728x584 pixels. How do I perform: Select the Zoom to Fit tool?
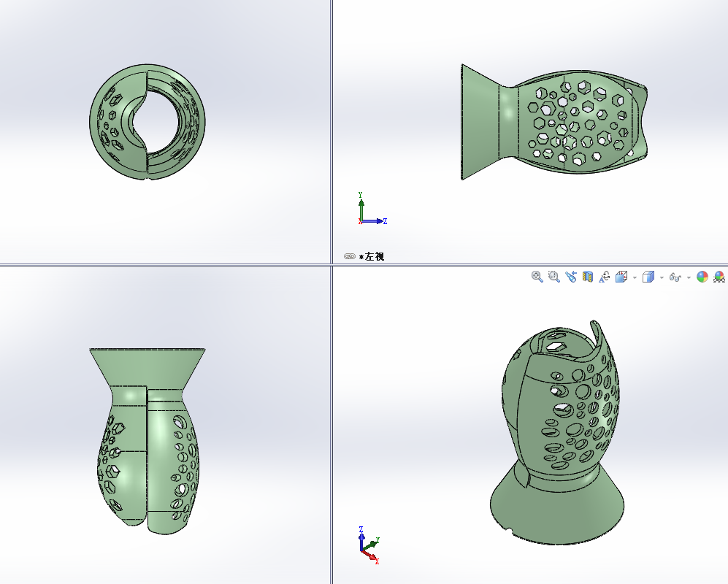coord(536,277)
